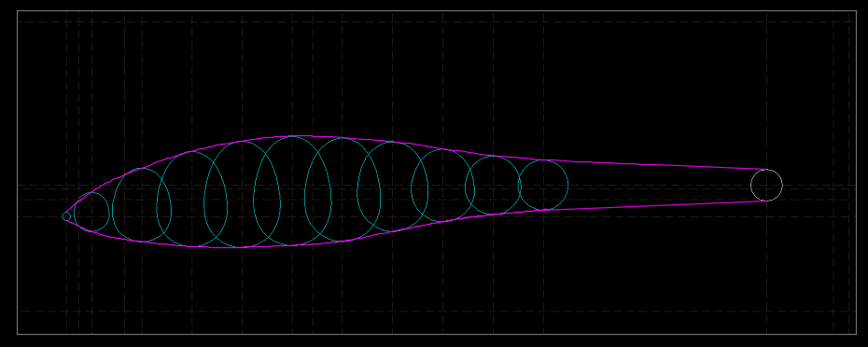Select the third cyan cross-section from the nose
Image resolution: width=868 pixels, height=347 pixels.
click(x=192, y=199)
